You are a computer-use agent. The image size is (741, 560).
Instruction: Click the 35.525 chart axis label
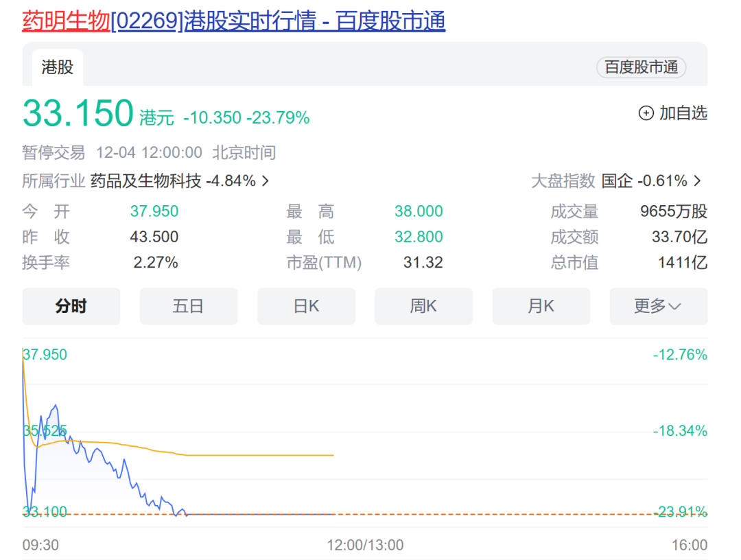click(45, 430)
